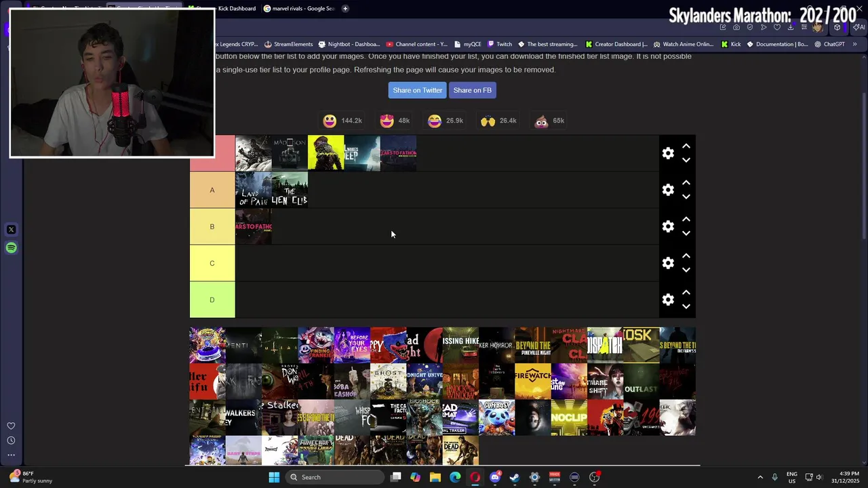This screenshot has width=868, height=488.
Task: Open ChatGPT bookmark
Action: [829, 44]
